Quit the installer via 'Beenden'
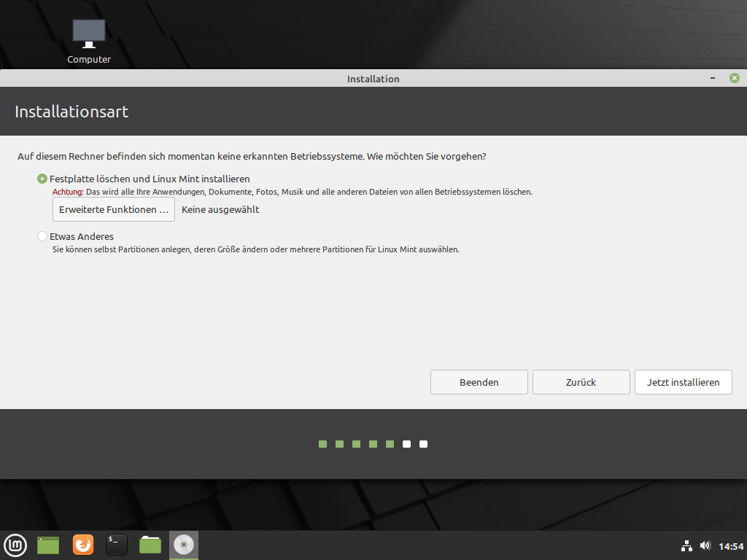Viewport: 747px width, 560px height. (x=479, y=382)
